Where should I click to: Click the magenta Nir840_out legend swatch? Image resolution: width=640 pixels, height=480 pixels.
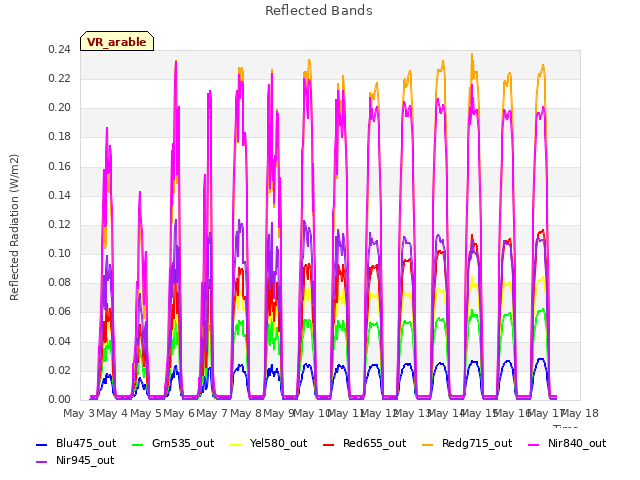point(533,444)
